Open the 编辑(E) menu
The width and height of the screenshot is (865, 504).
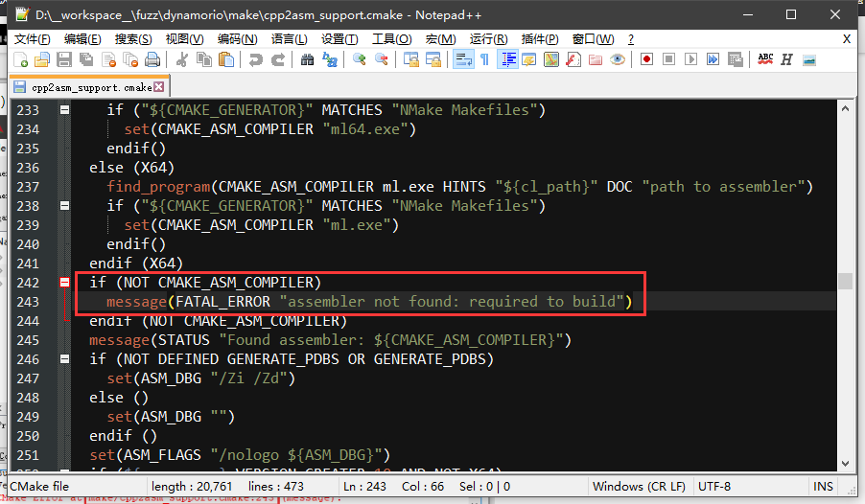click(x=82, y=39)
